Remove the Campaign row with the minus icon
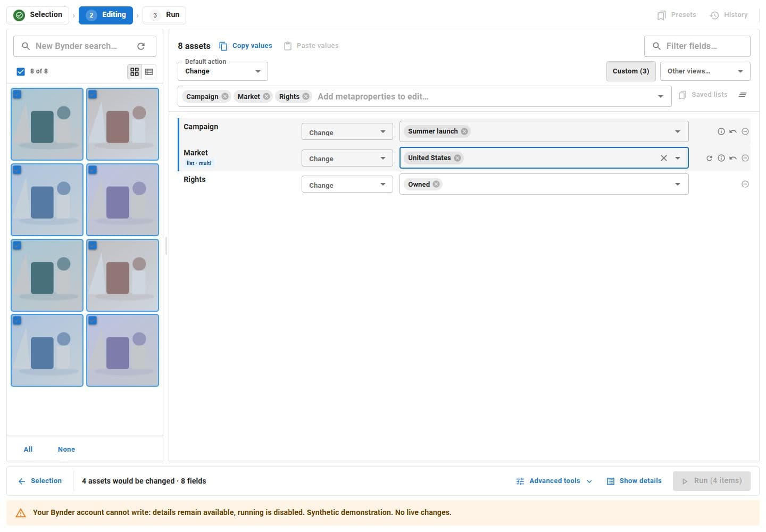This screenshot has width=766, height=532. tap(745, 131)
